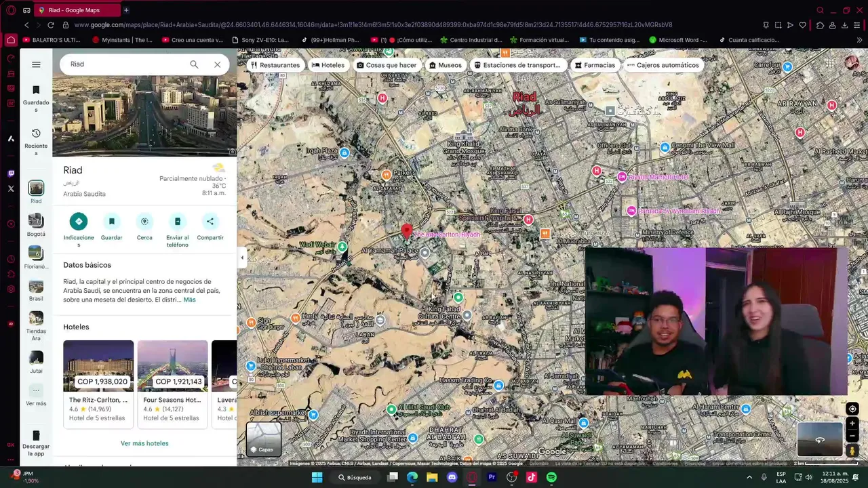Open the browser extensions cube icon
868x488 pixels.
click(x=820, y=25)
